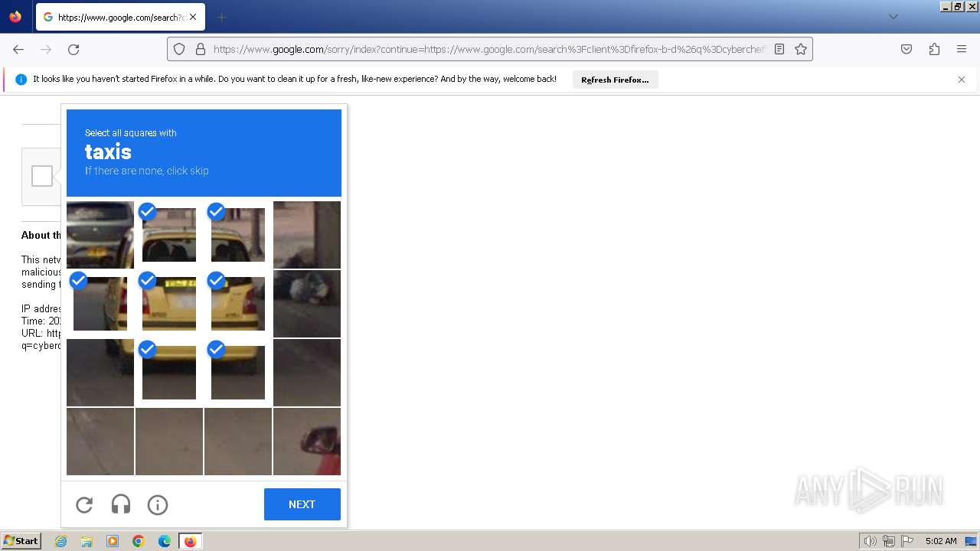Click the tracking protection shield icon
Viewport: 980px width, 551px height.
(179, 49)
